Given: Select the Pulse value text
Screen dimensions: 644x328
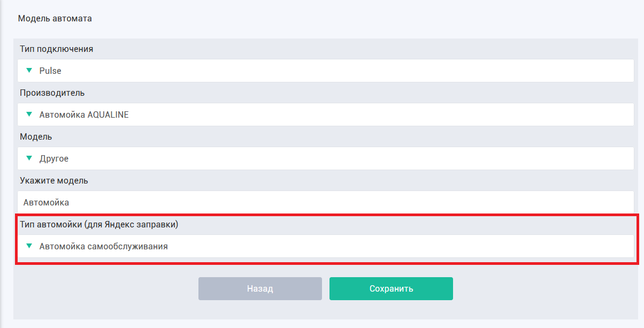Looking at the screenshot, I should coord(50,71).
